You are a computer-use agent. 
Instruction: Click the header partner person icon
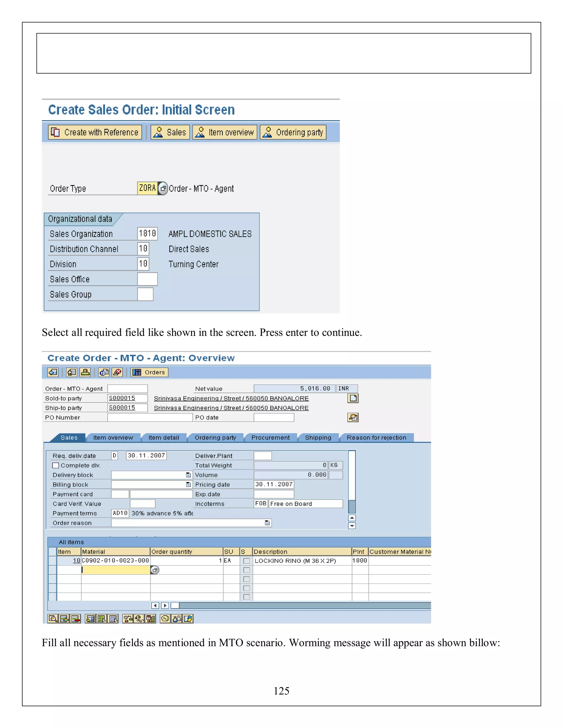85,372
